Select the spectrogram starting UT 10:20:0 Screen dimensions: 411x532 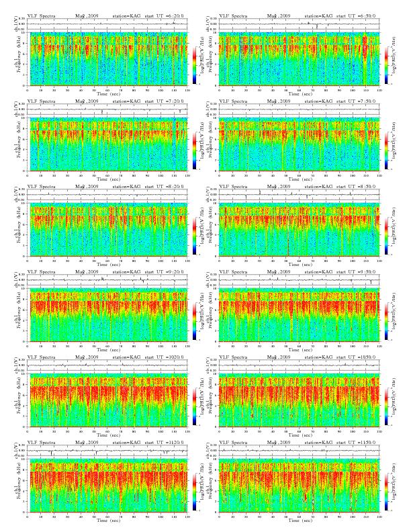(x=107, y=400)
